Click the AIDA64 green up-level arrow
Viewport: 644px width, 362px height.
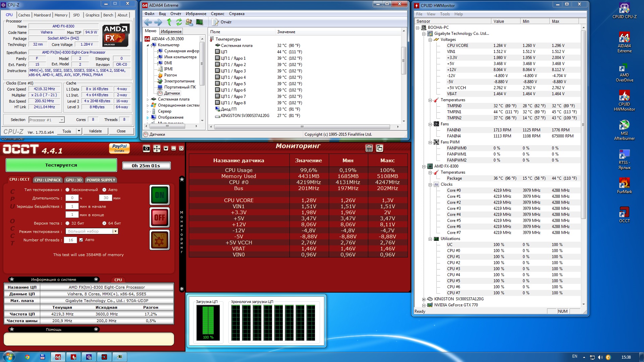tap(169, 22)
